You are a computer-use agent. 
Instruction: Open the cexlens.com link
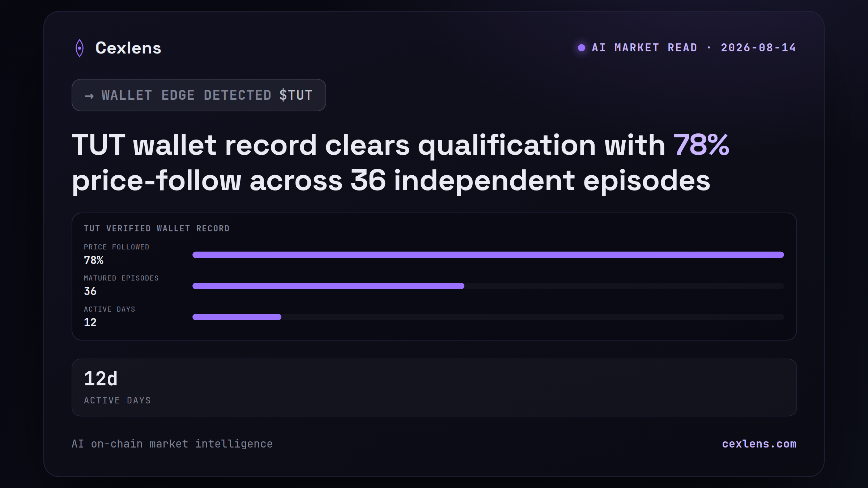coord(759,444)
